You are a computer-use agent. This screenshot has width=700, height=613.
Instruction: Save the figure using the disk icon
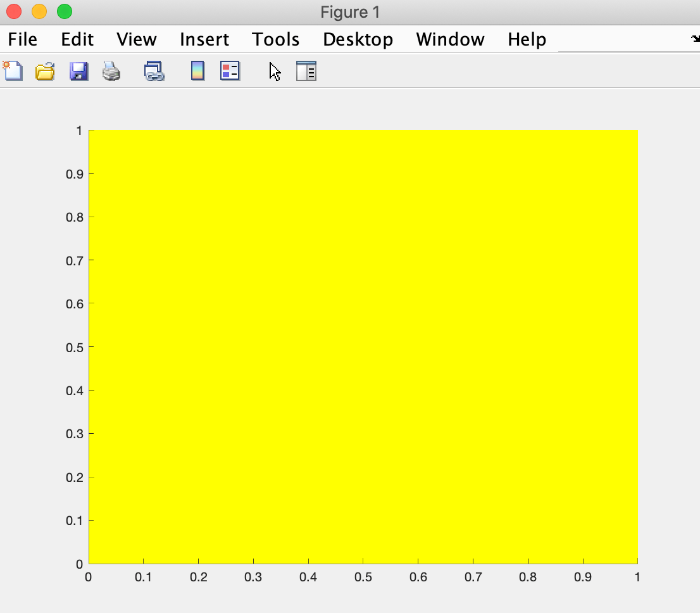point(78,72)
